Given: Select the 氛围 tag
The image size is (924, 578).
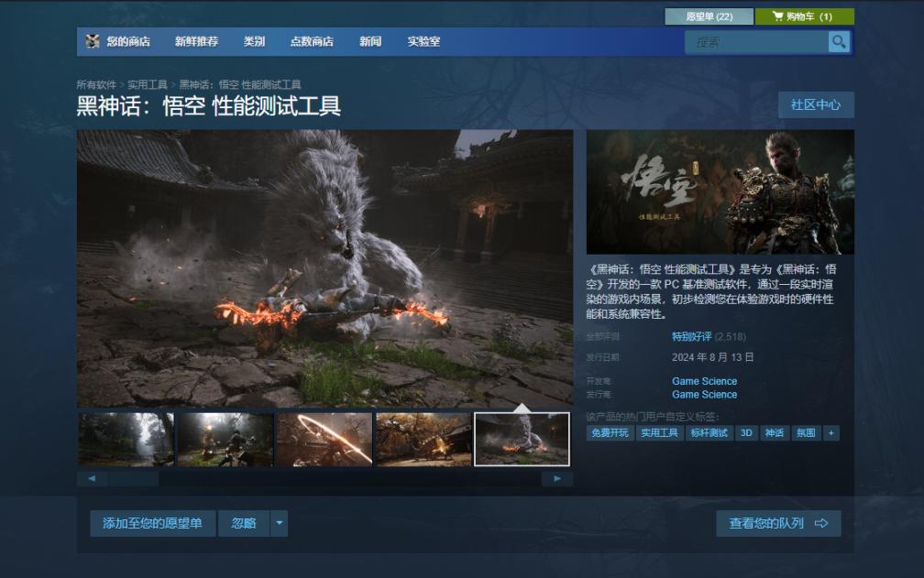Looking at the screenshot, I should [806, 433].
